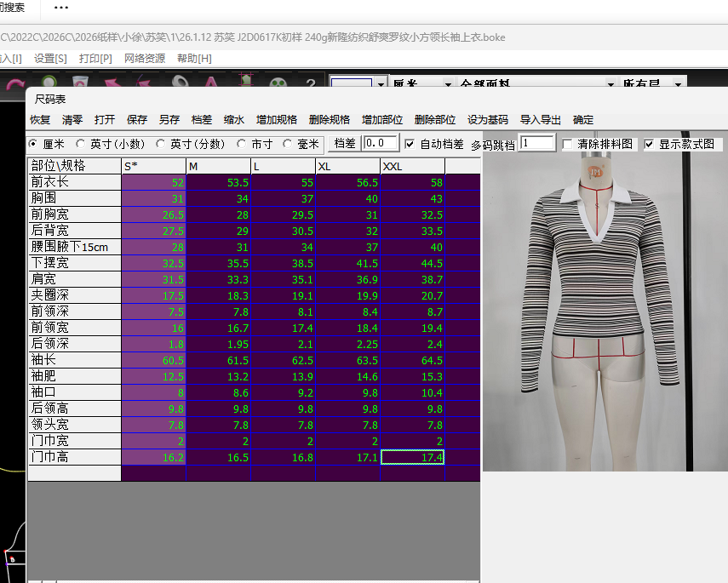Enable the 清除排料图 checkbox
Image resolution: width=728 pixels, height=583 pixels.
[x=568, y=144]
